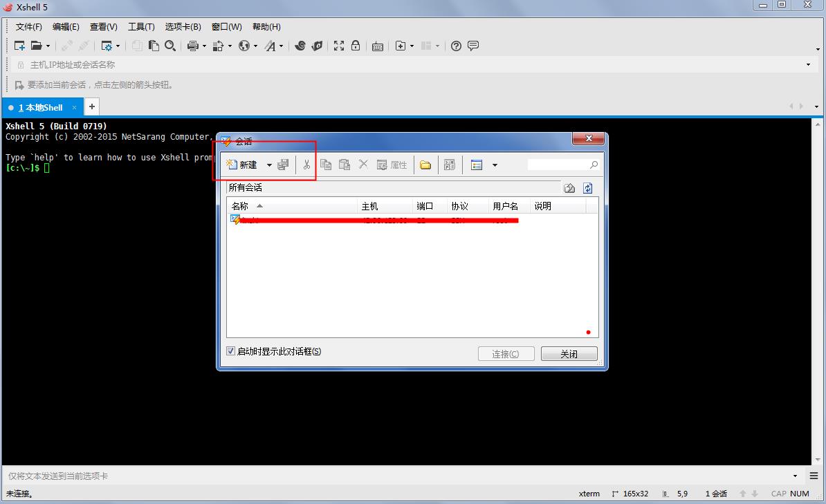826x504 pixels.
Task: Click the help question mark icon
Action: [456, 46]
